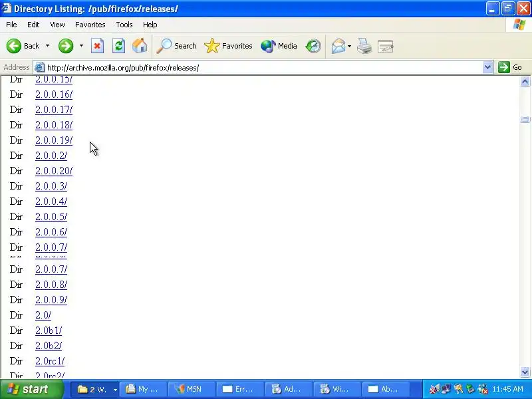Follow the 2.0.0.9/ link

click(51, 300)
